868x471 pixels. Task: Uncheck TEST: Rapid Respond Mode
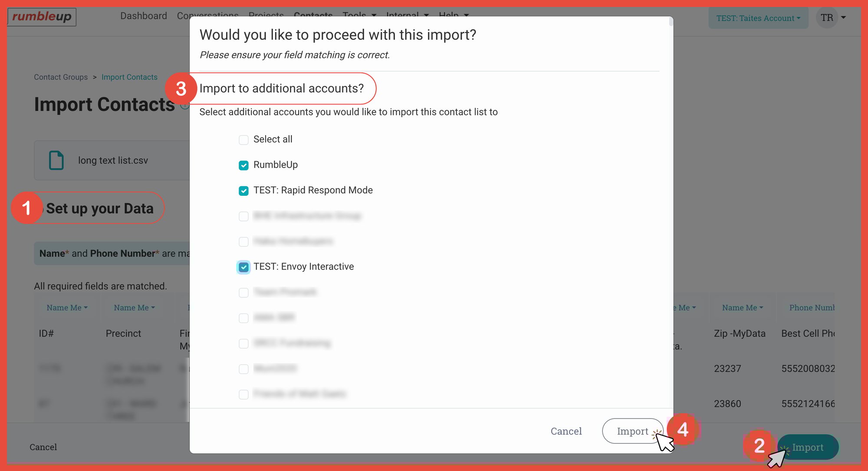[243, 191]
